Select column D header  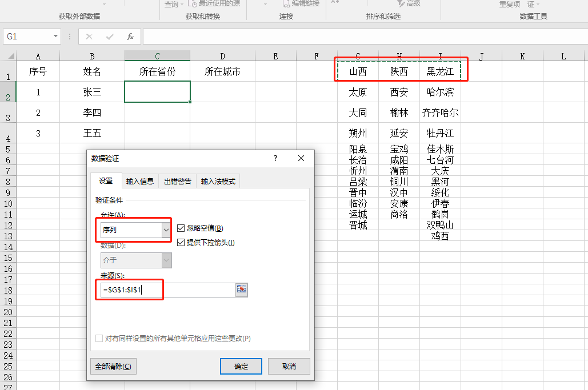click(x=222, y=56)
